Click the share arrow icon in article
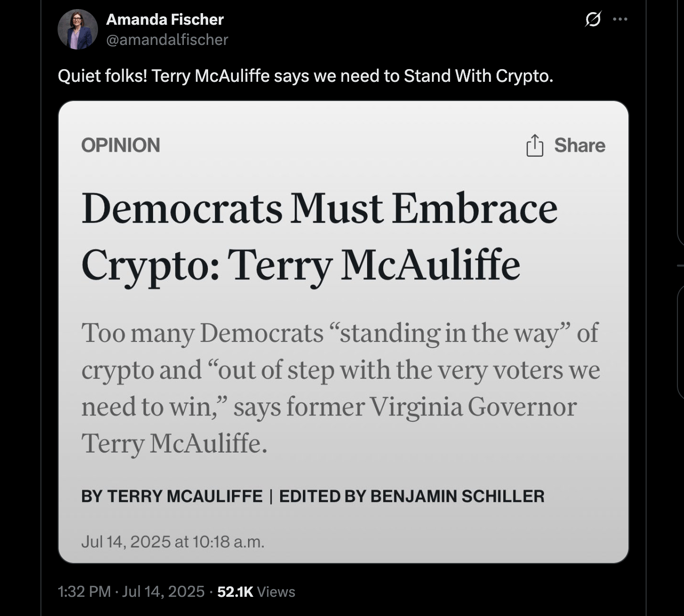Viewport: 684px width, 616px height. coord(534,145)
